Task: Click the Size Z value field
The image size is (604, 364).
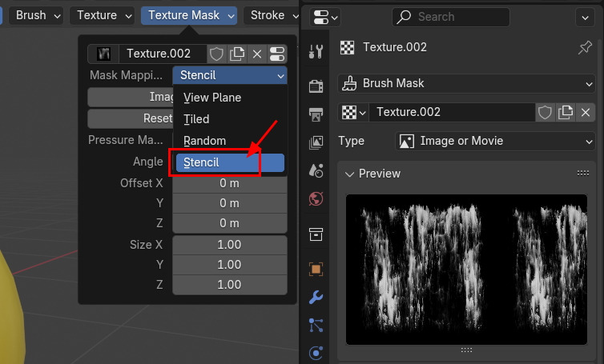Action: [230, 285]
